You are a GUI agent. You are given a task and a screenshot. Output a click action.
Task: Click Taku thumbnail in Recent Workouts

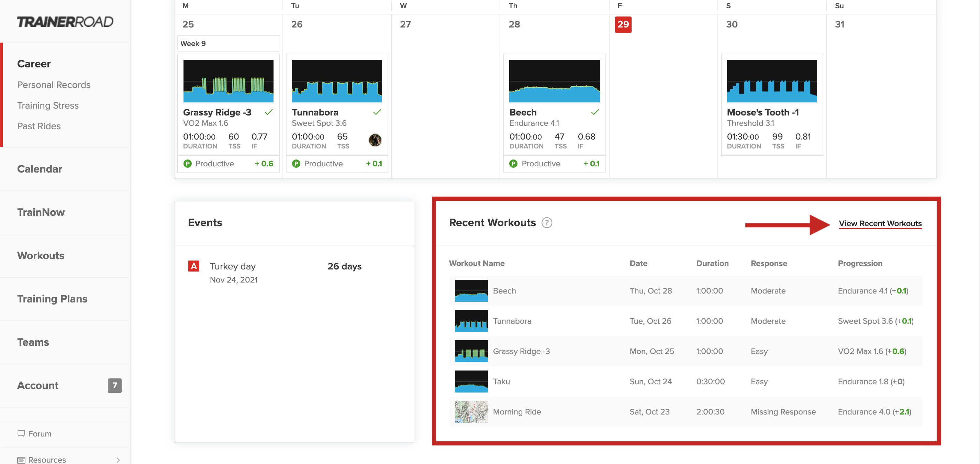click(x=471, y=382)
